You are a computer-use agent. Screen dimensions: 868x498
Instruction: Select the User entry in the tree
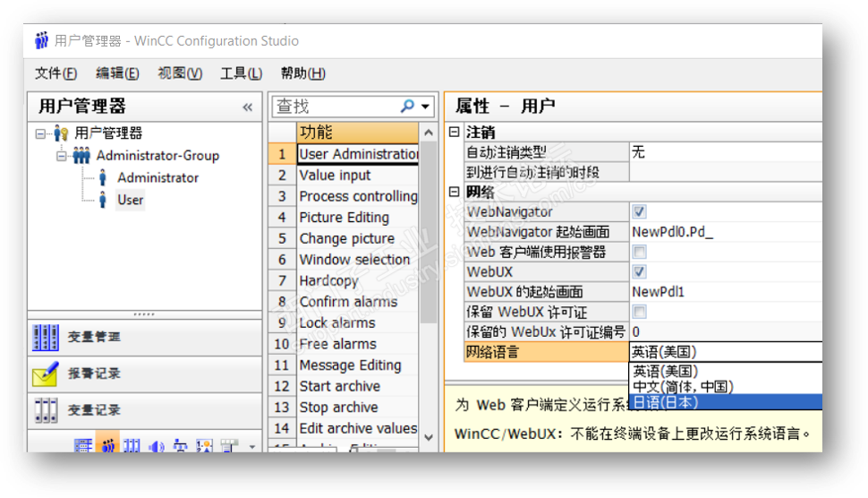tap(130, 200)
